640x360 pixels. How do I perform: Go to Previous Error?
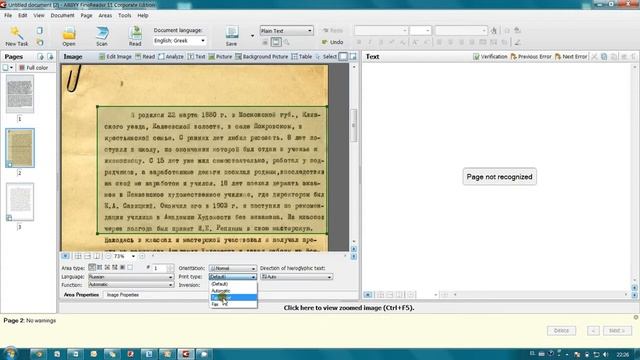531,57
